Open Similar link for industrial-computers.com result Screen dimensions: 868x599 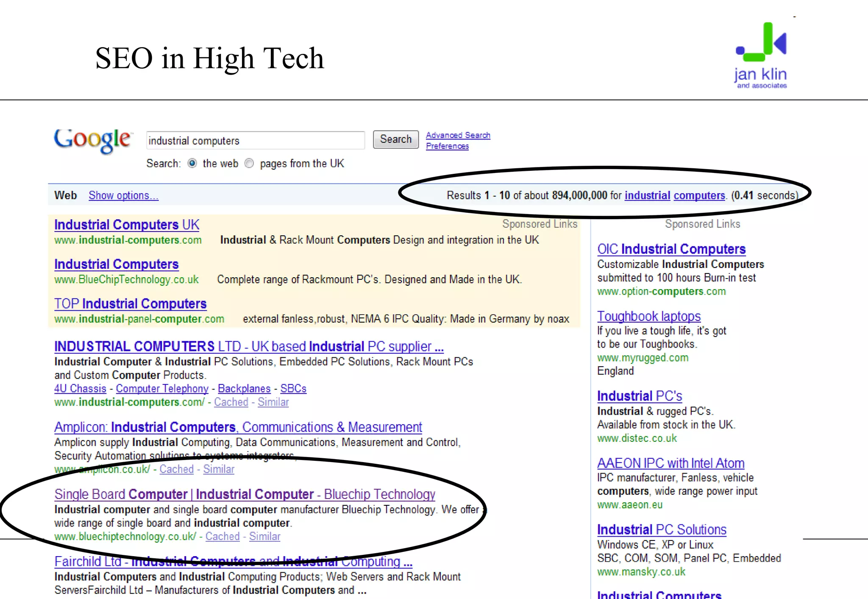tap(273, 402)
